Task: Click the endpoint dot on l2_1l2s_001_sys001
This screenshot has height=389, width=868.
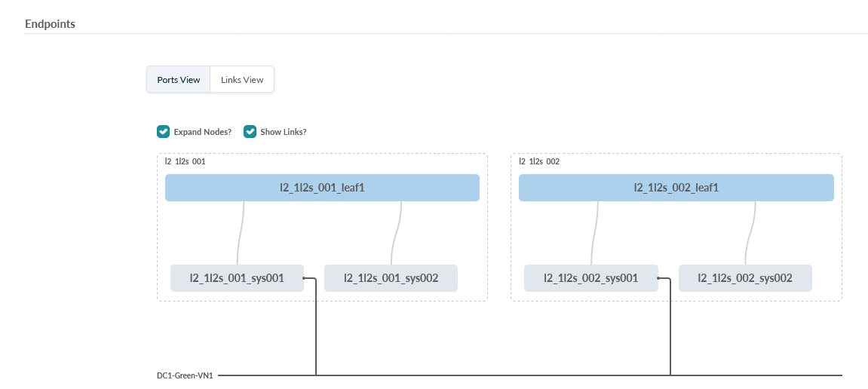Action: tap(303, 278)
